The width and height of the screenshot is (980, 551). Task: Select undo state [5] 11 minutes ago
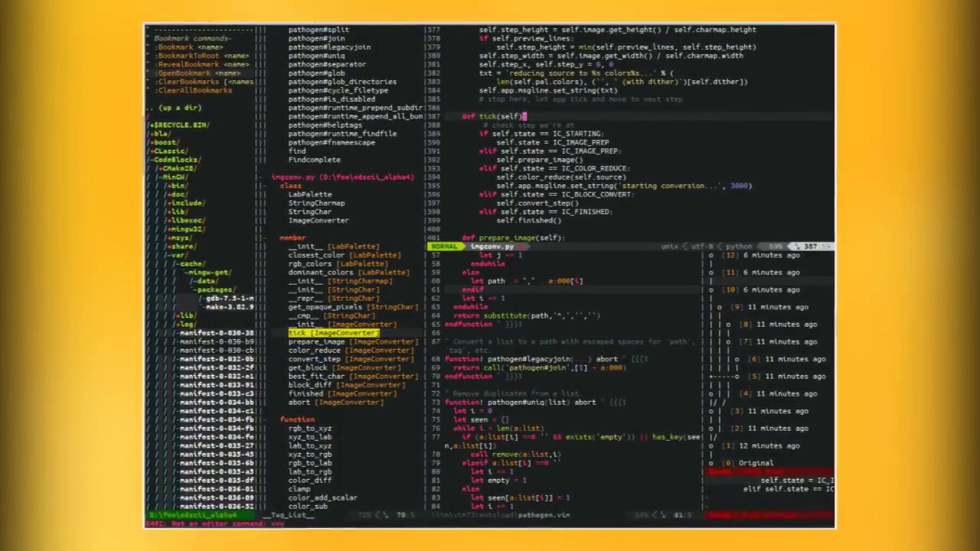(788, 377)
